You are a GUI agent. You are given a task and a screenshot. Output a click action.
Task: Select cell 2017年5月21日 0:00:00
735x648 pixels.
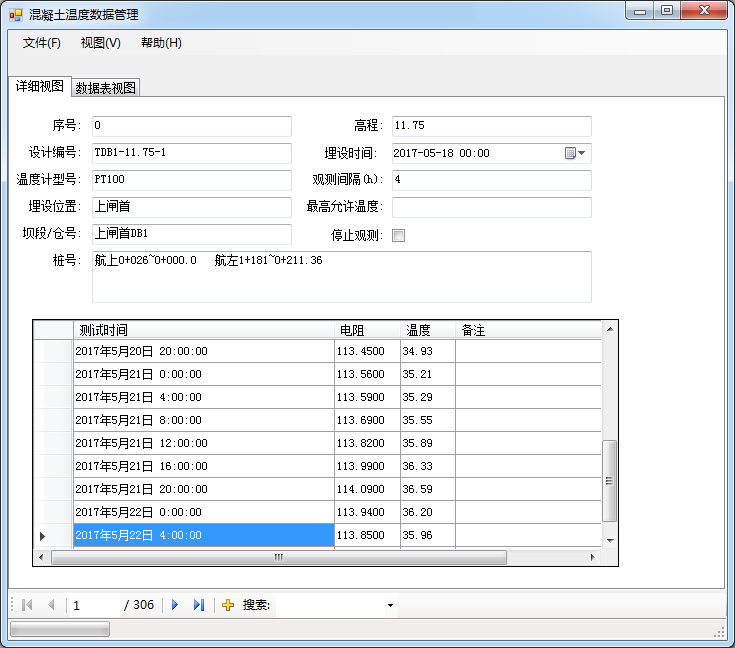click(204, 374)
